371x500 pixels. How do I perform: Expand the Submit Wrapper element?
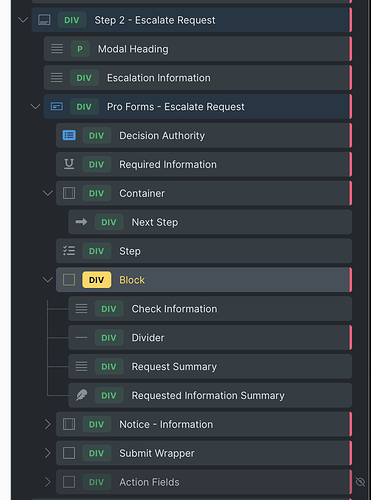tap(48, 453)
